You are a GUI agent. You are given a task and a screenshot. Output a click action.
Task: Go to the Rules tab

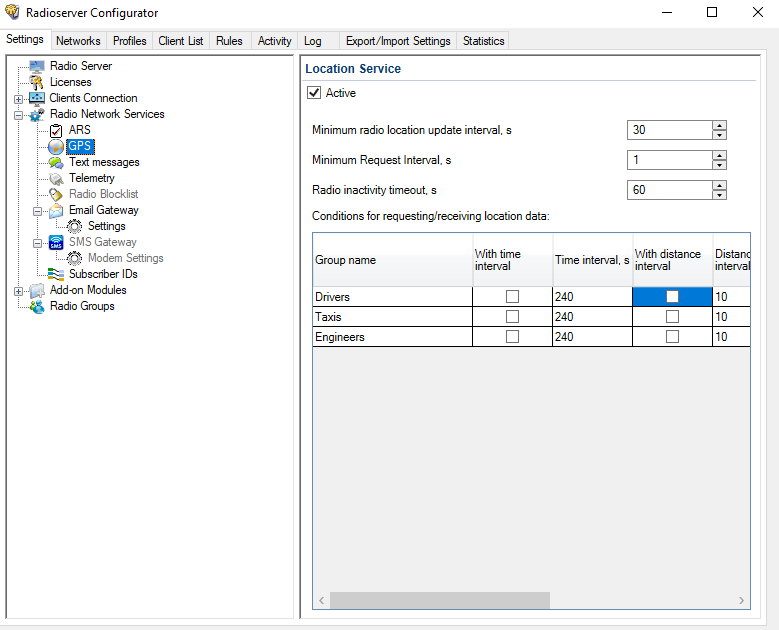pyautogui.click(x=230, y=41)
